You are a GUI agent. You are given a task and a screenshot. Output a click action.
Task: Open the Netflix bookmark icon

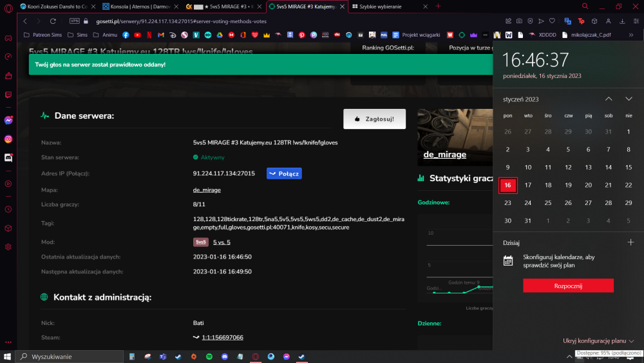coord(149,35)
